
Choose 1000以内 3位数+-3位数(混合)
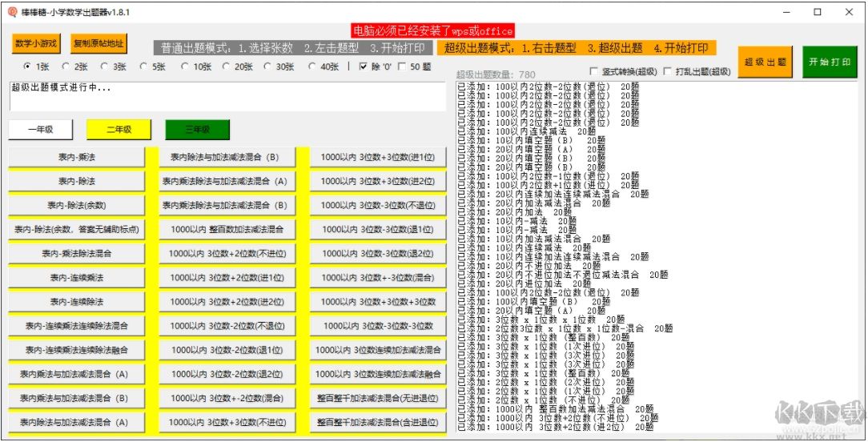tap(378, 278)
